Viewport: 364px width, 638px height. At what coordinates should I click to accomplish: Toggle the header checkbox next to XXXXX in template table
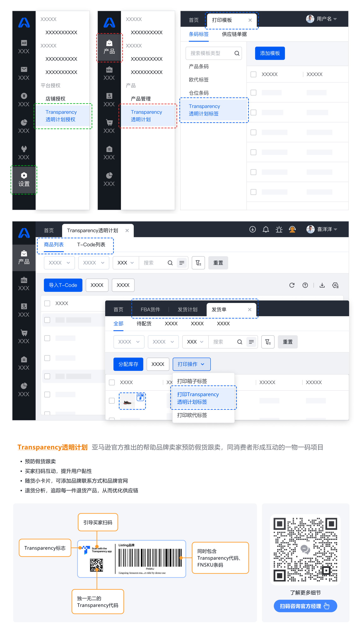pos(253,74)
